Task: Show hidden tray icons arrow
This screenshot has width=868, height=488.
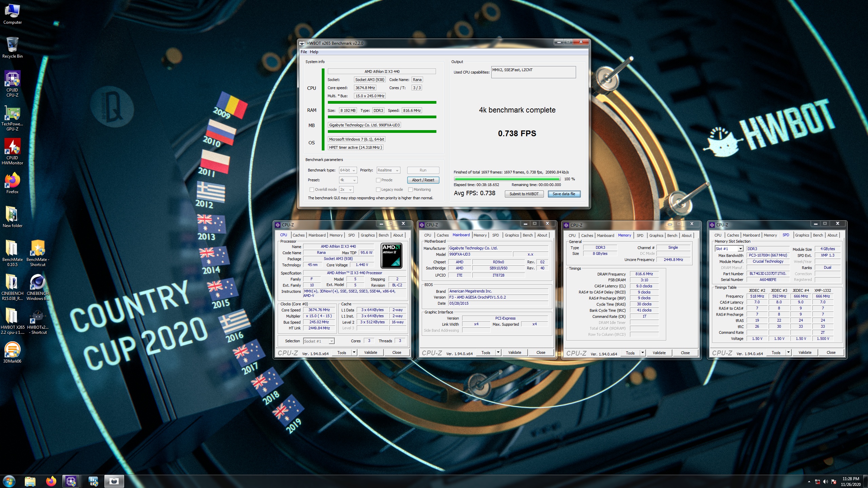Action: (809, 482)
